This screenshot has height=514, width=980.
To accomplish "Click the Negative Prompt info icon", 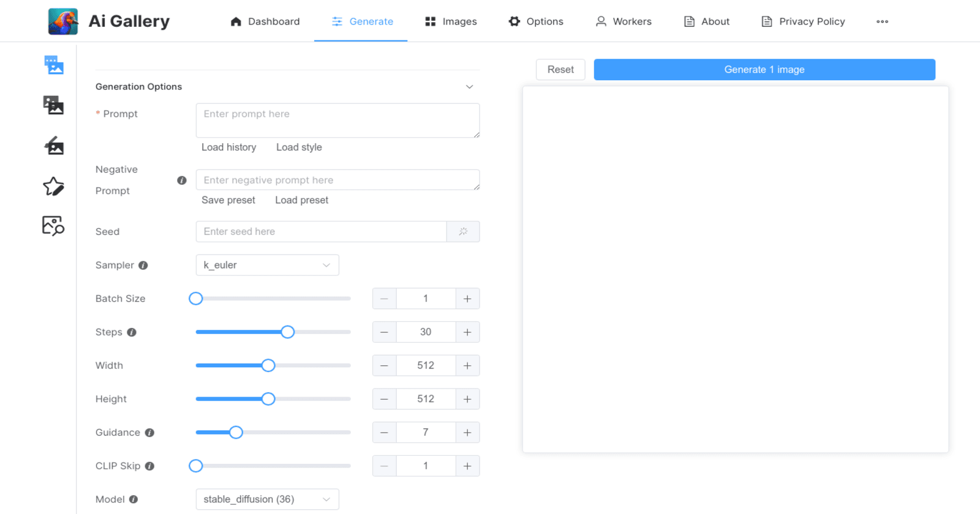I will (182, 181).
